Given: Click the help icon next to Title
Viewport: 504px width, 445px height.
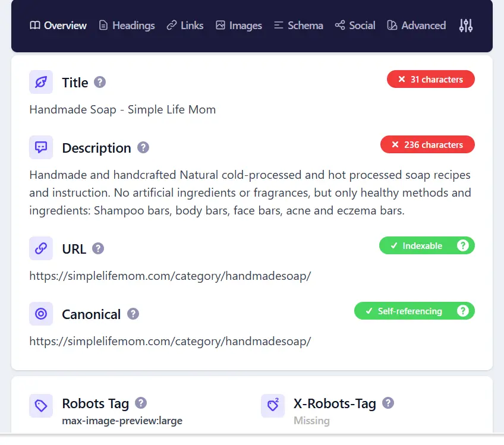Looking at the screenshot, I should click(100, 82).
